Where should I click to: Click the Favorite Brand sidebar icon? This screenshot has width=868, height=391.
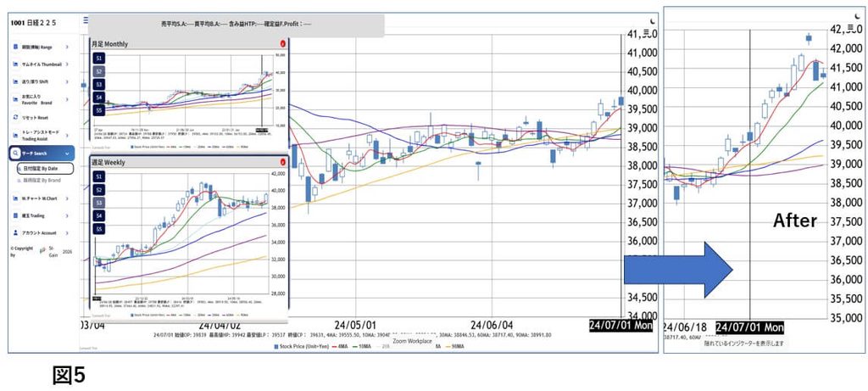[15, 99]
